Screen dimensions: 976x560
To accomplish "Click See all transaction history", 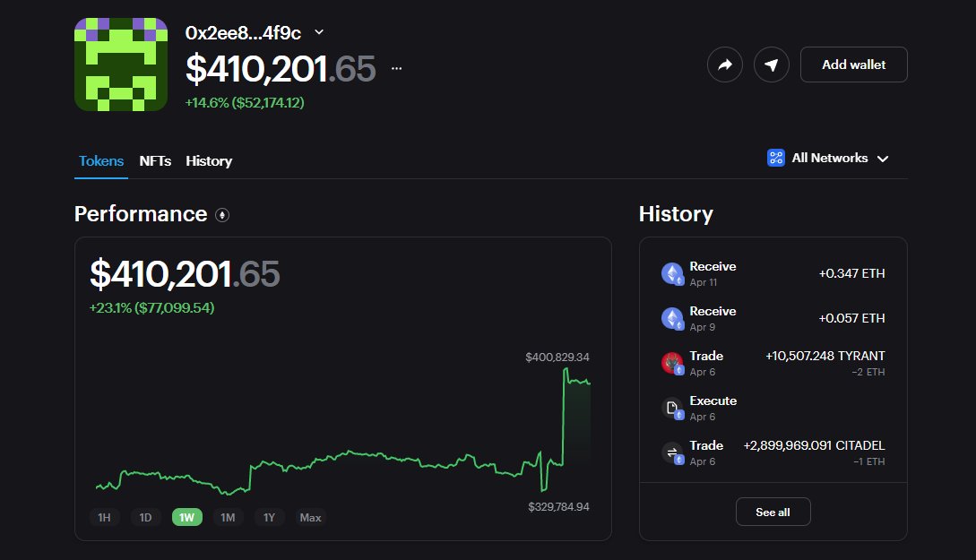I will point(773,511).
